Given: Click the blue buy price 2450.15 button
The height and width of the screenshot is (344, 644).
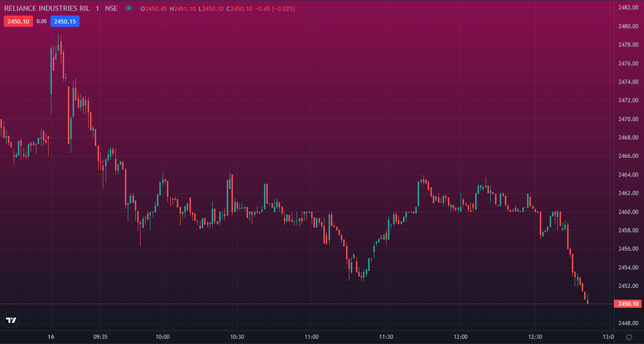Looking at the screenshot, I should tap(65, 21).
